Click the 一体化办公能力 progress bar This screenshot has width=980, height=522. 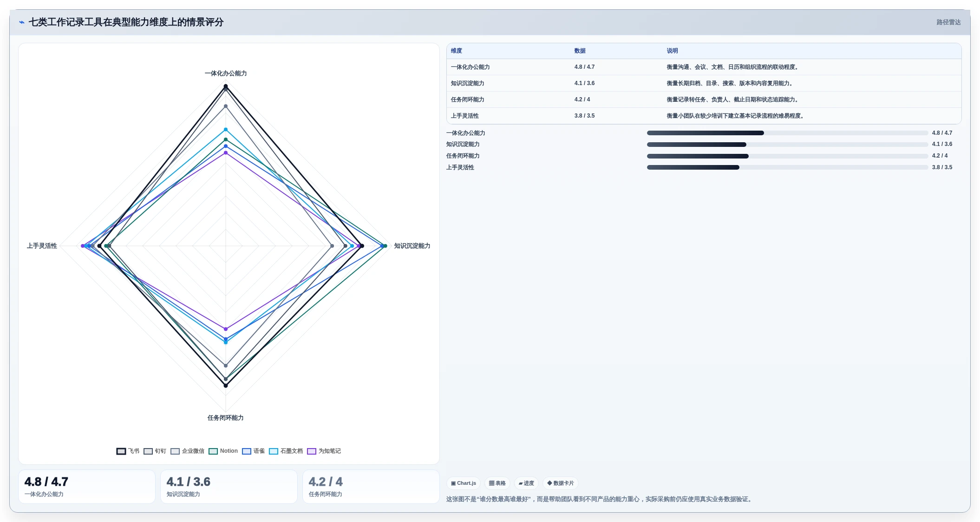787,133
